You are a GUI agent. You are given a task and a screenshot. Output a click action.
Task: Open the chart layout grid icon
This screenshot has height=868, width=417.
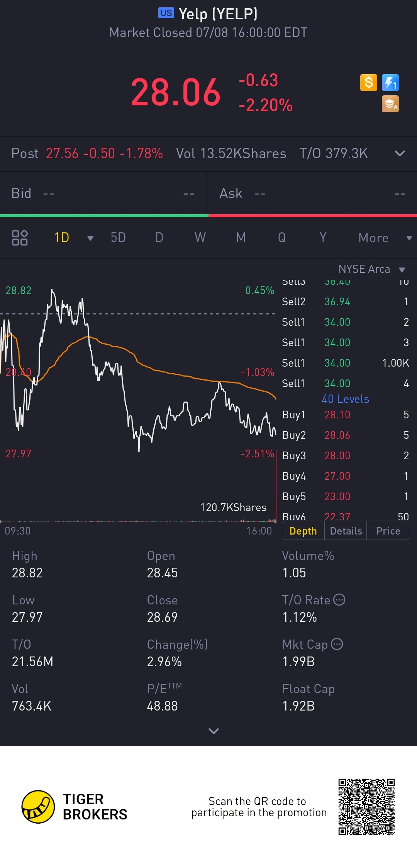(x=20, y=238)
